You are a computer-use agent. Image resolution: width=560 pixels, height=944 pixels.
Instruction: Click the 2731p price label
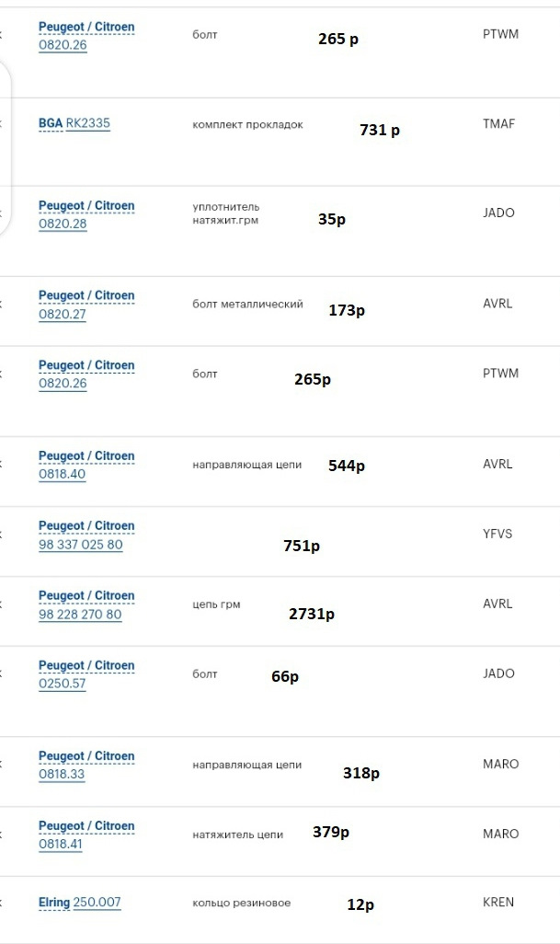coord(312,614)
